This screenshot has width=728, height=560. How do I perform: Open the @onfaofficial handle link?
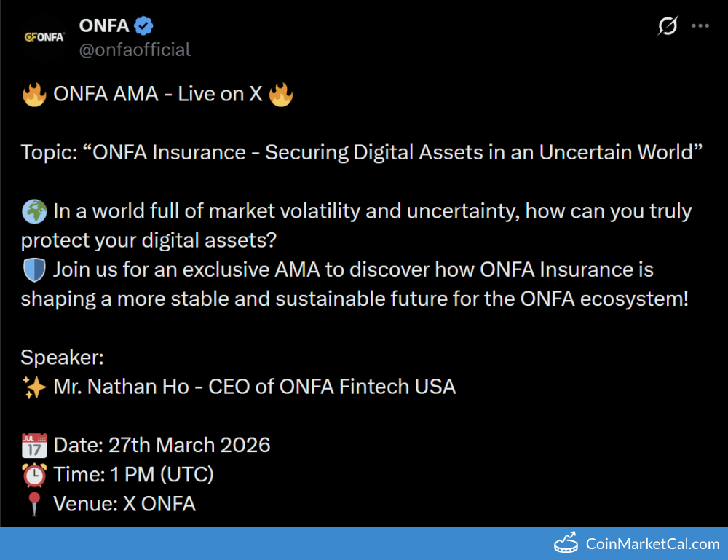pos(135,50)
